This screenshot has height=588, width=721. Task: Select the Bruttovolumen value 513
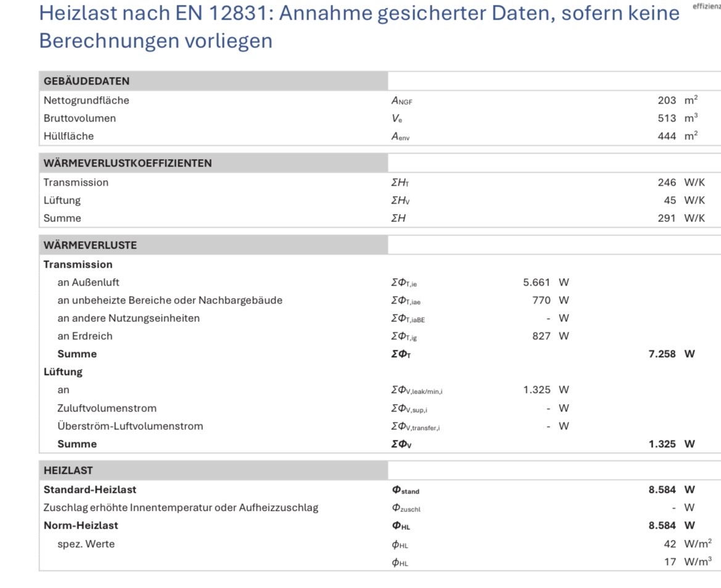tap(667, 118)
